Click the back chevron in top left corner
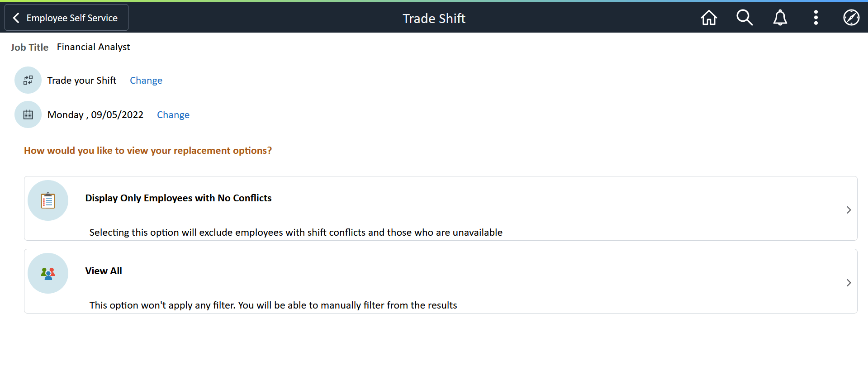 point(16,17)
